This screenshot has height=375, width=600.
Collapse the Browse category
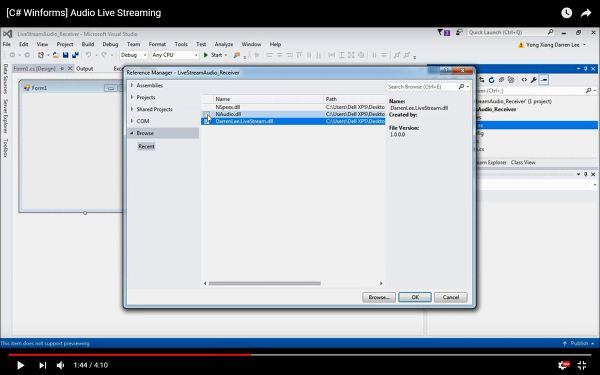click(132, 133)
